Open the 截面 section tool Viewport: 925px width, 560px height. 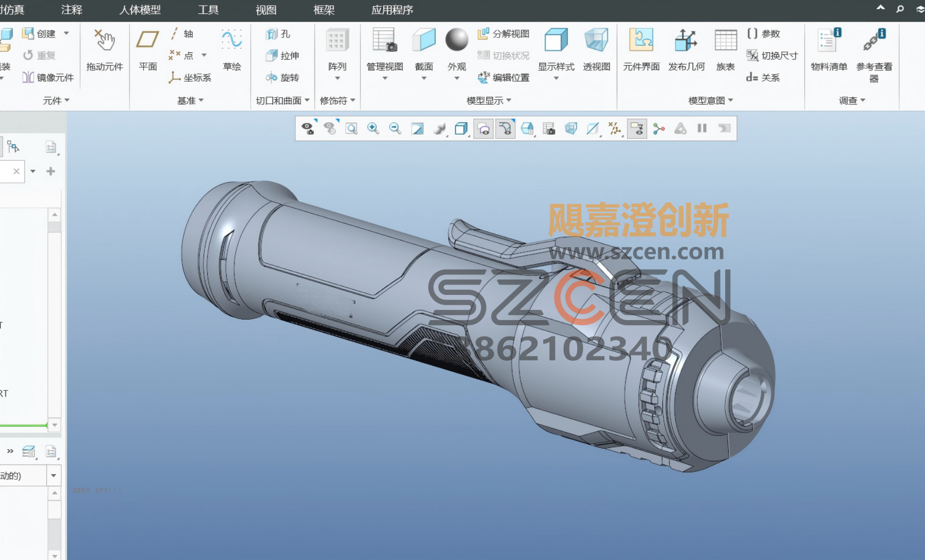pos(424,54)
